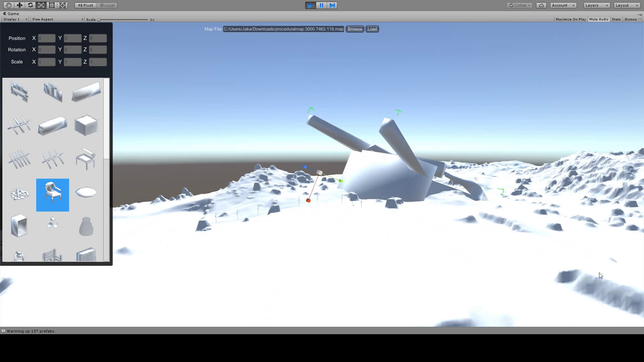644x362 pixels.
Task: Click the Browse button
Action: point(355,29)
